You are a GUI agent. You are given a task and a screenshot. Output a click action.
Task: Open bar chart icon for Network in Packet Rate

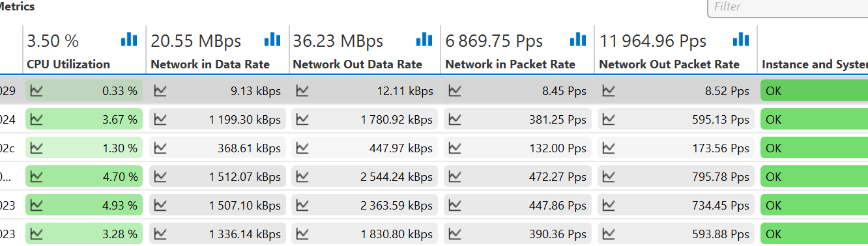click(577, 40)
